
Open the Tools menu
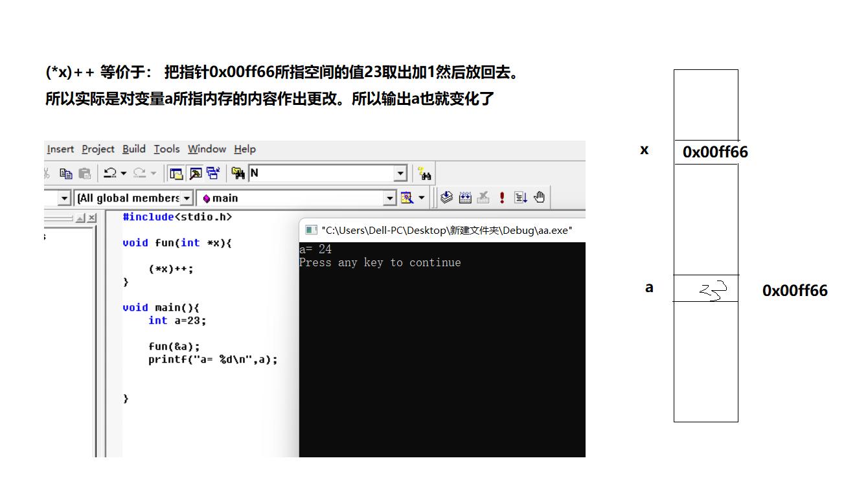pos(166,149)
